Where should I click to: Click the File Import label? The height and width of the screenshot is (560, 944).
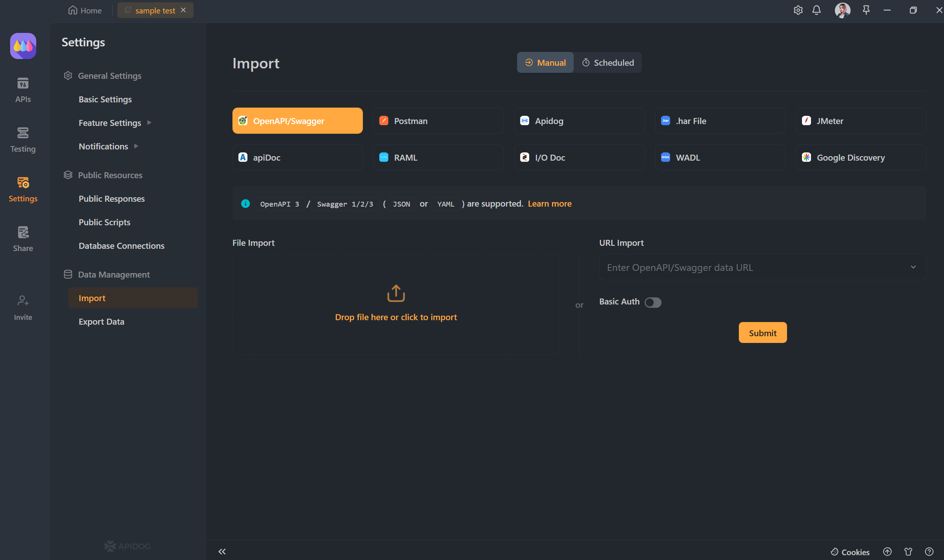(253, 242)
